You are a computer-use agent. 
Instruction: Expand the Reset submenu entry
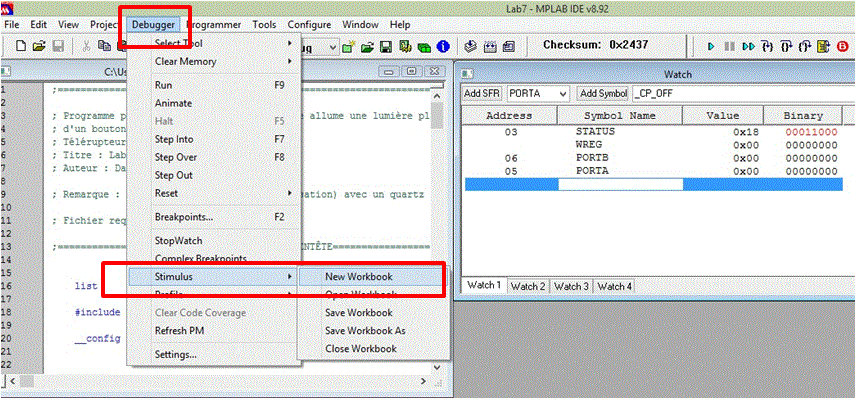point(215,193)
